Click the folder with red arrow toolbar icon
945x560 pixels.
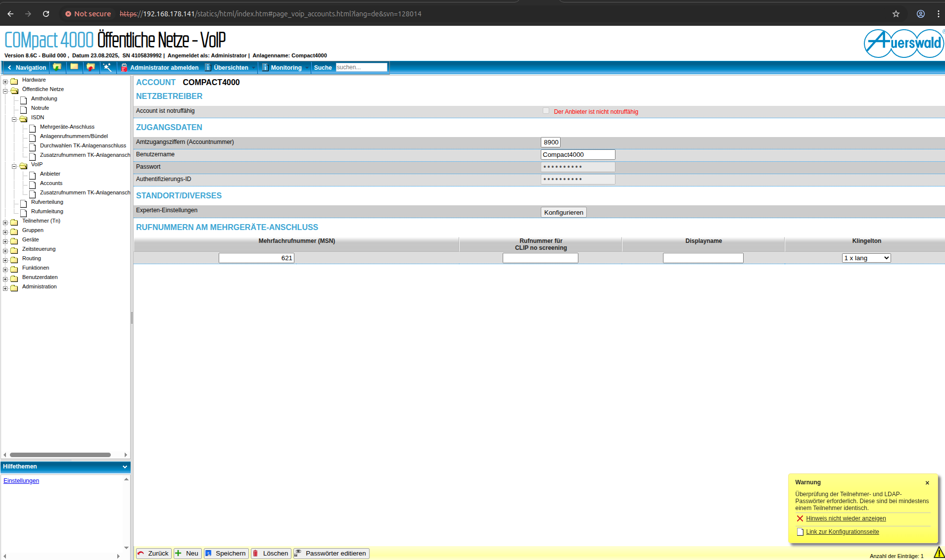point(91,67)
